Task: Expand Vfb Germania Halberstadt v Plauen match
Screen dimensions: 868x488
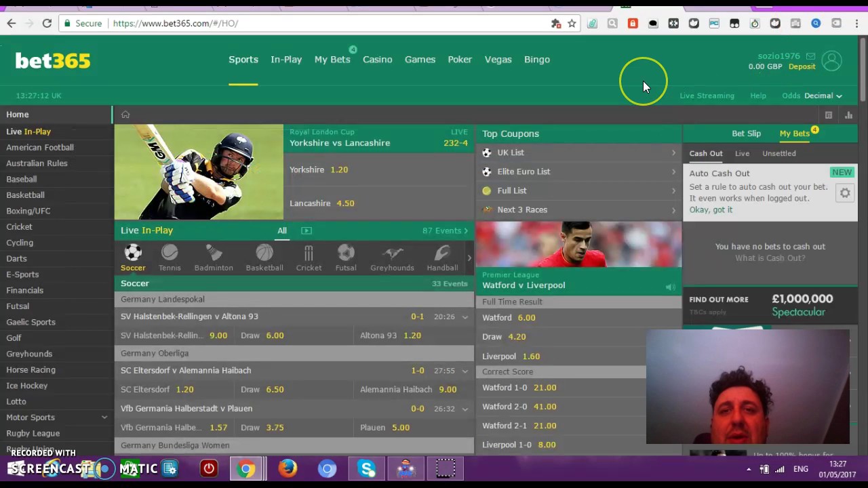Action: pyautogui.click(x=465, y=409)
